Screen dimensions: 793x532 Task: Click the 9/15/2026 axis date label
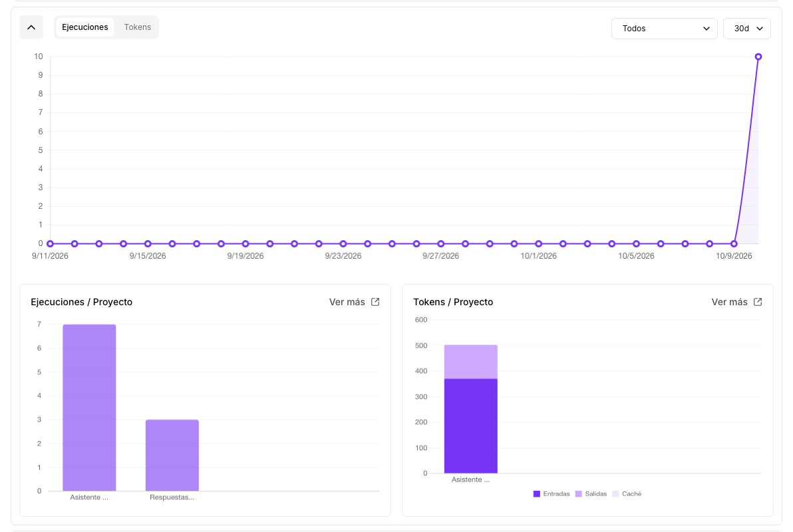tap(148, 256)
